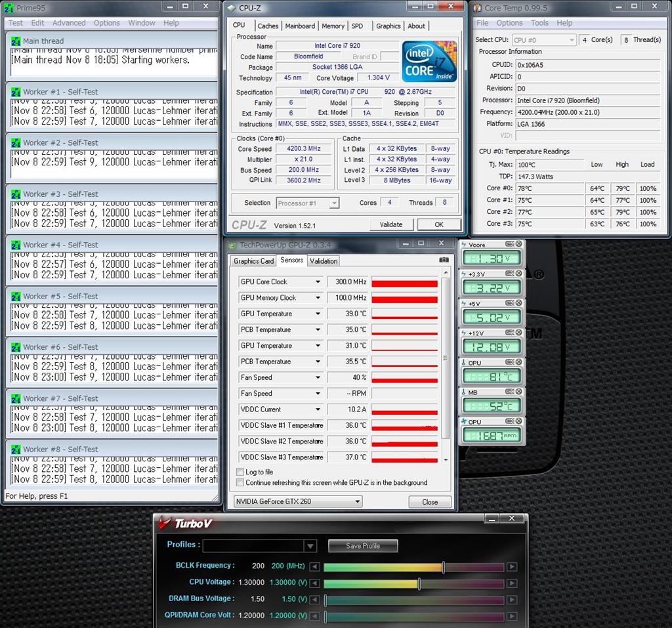Open settings of the Vcore gadget
This screenshot has width=672, height=628.
509,244
